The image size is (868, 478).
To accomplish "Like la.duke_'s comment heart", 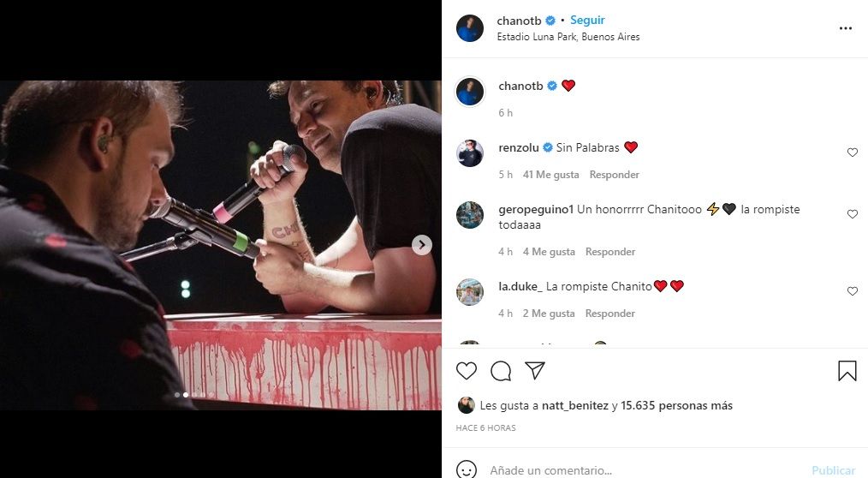I will [853, 290].
